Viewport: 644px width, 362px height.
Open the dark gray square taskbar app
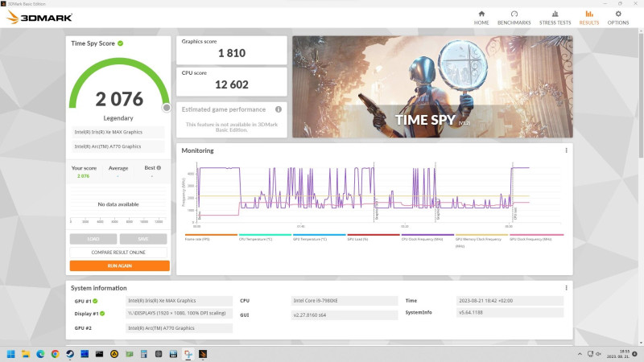tap(159, 354)
